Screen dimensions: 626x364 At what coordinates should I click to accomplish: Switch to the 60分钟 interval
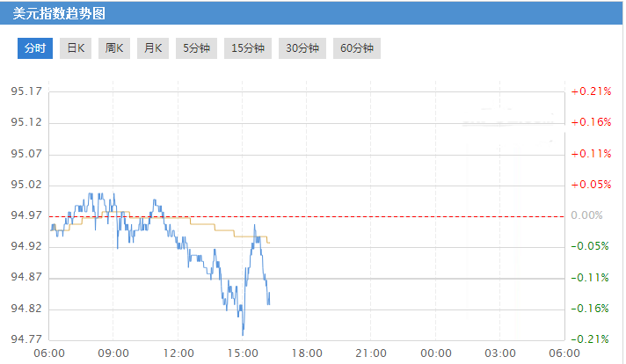(x=357, y=48)
